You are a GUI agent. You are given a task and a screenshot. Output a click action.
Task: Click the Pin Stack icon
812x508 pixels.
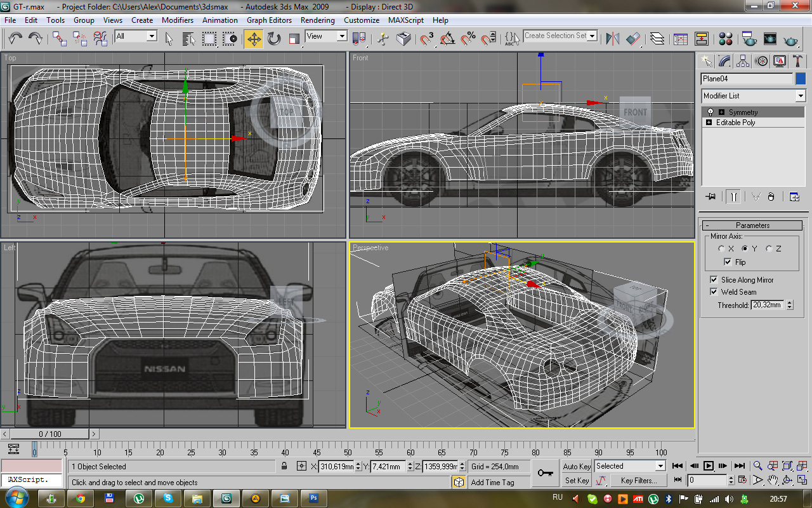[x=710, y=197]
